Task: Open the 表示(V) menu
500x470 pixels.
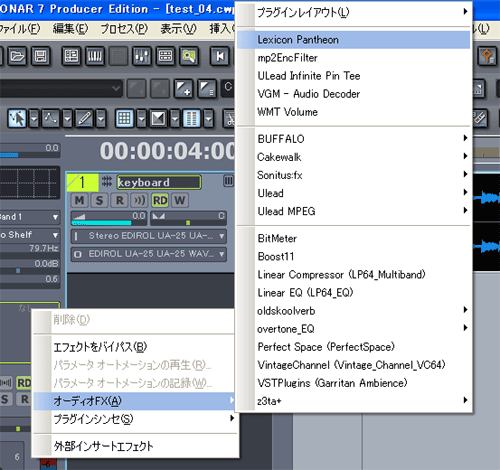Action: point(178,29)
